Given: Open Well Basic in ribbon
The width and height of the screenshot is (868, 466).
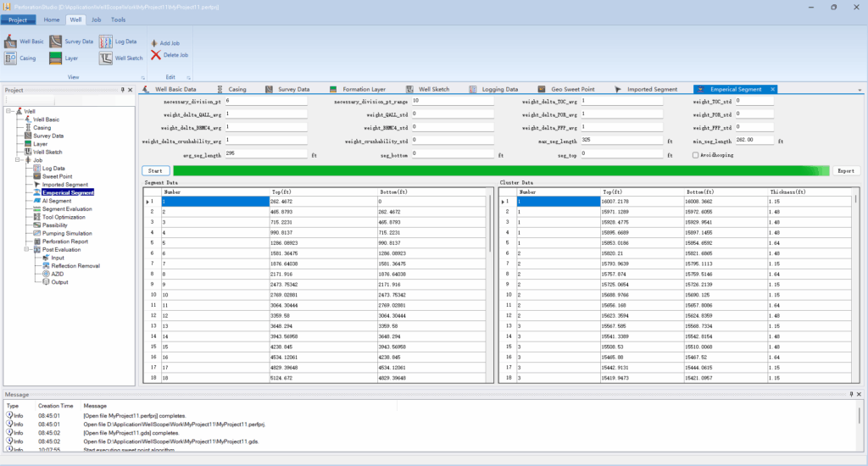Looking at the screenshot, I should tap(24, 42).
